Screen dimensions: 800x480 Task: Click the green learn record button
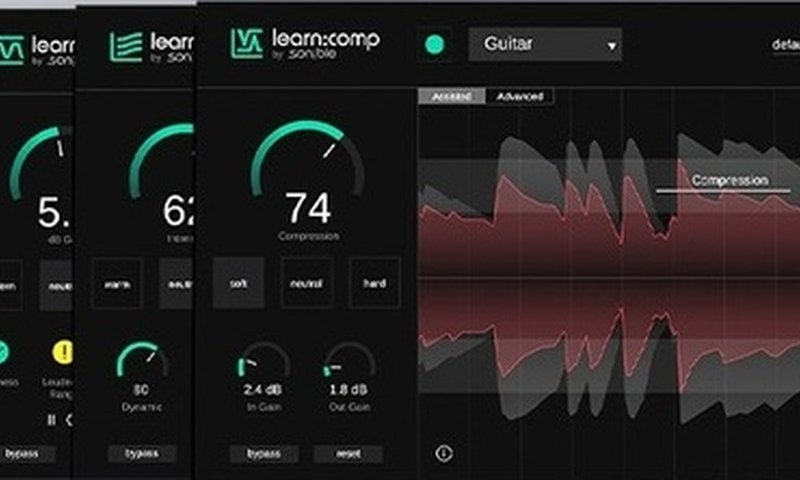(x=434, y=45)
